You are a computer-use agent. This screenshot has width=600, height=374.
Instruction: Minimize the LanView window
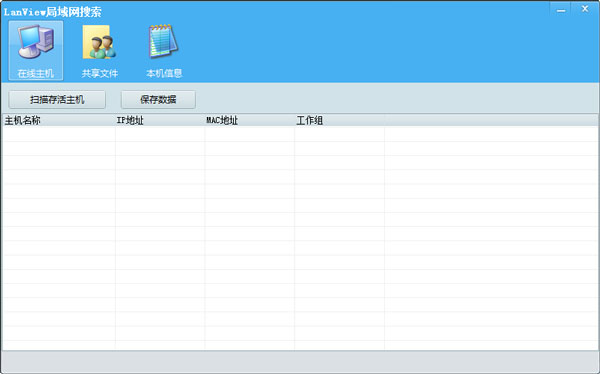point(561,10)
